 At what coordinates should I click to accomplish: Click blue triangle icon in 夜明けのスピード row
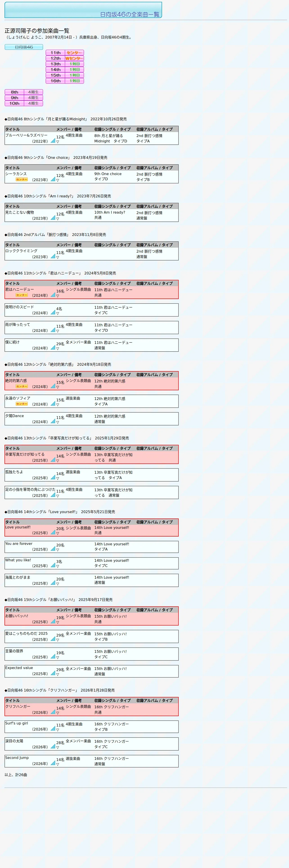click(x=53, y=312)
